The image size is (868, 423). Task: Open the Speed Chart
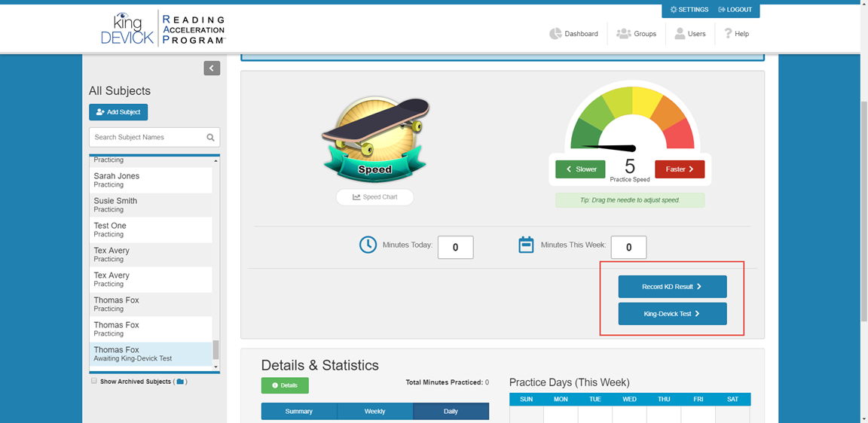tap(374, 197)
